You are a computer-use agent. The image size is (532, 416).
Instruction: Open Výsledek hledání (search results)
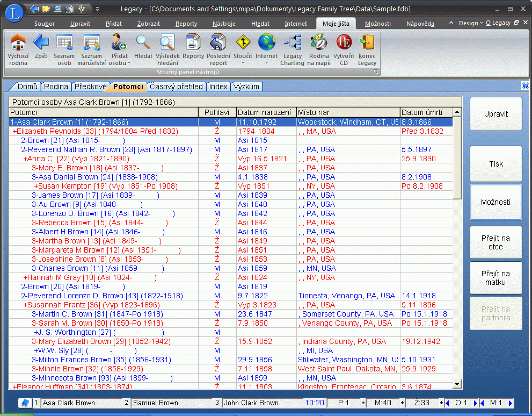167,49
